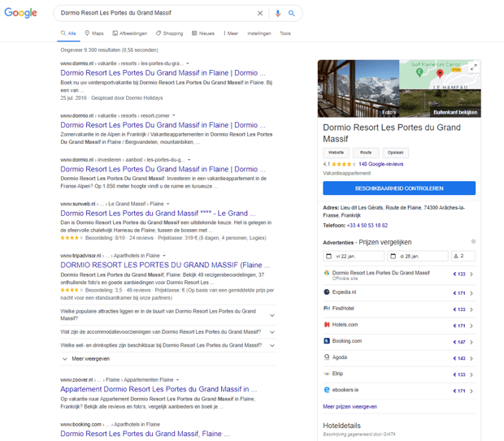
Task: Expand the map with the fullscreen icon
Action: point(473,67)
